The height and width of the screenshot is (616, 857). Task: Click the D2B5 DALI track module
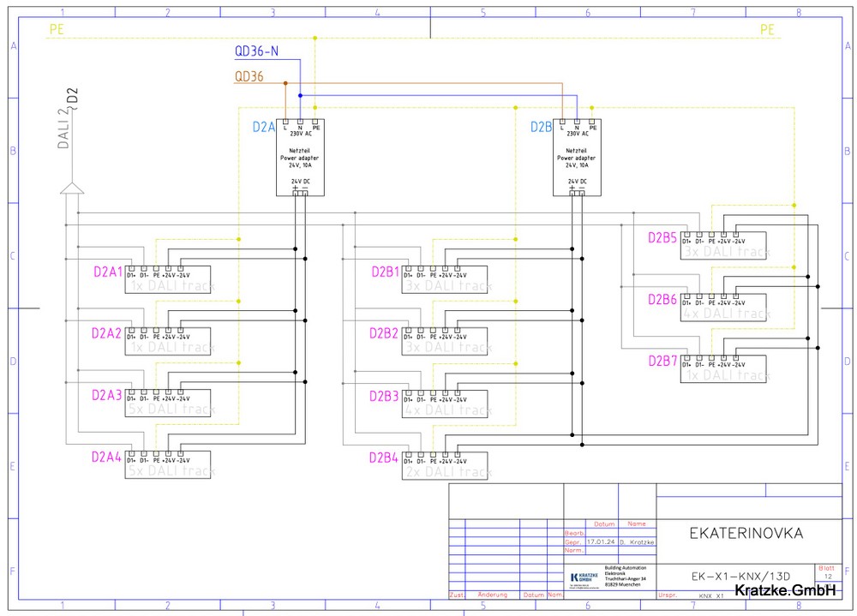click(x=722, y=246)
